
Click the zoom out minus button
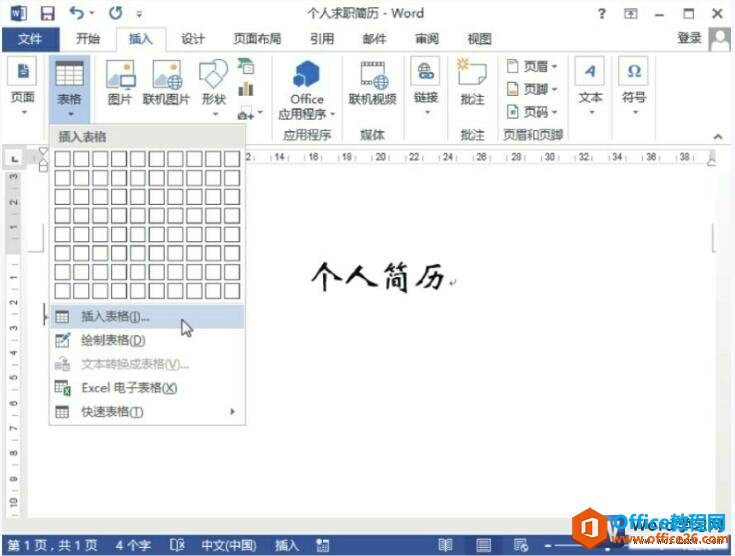pyautogui.click(x=548, y=545)
